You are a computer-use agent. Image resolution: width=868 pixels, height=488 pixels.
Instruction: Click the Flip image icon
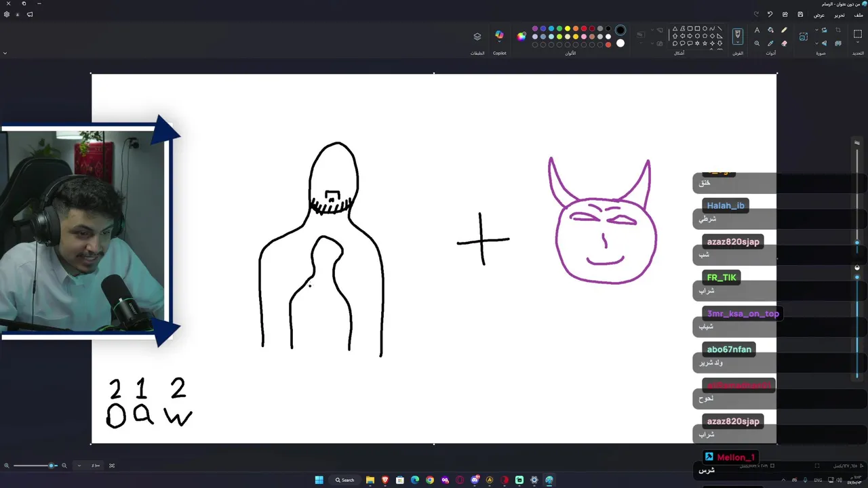tap(824, 43)
